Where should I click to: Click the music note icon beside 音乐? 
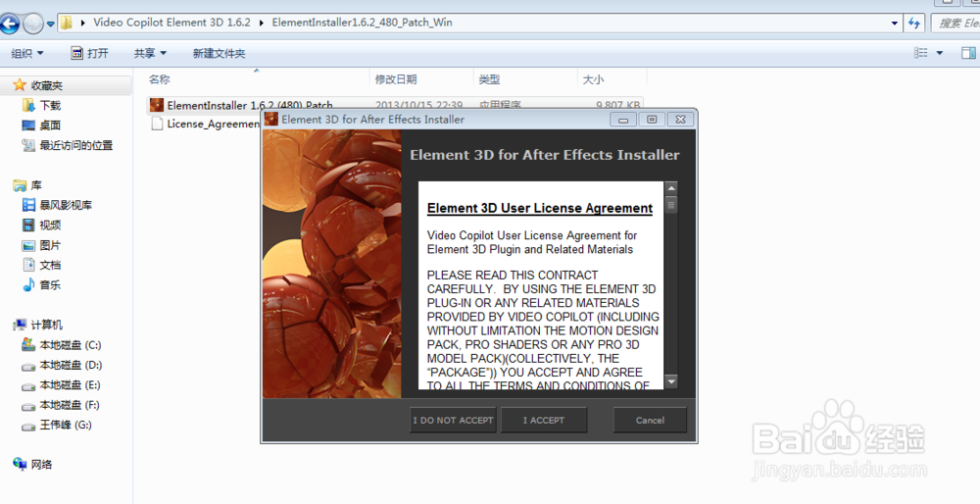click(28, 285)
